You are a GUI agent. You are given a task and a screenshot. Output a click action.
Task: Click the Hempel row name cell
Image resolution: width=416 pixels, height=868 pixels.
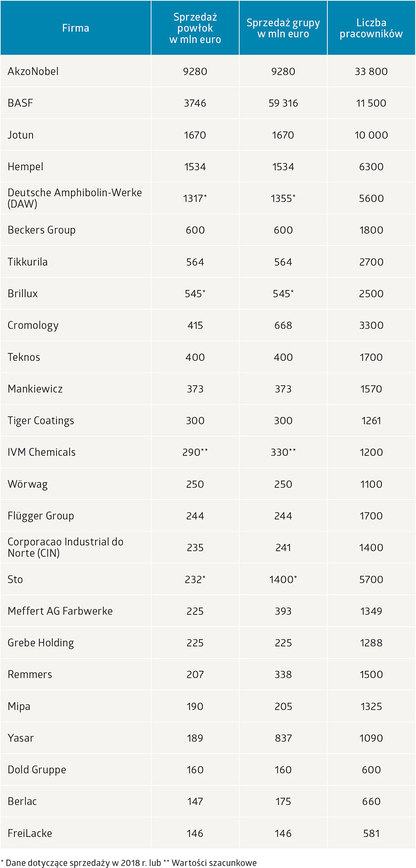[x=26, y=167]
